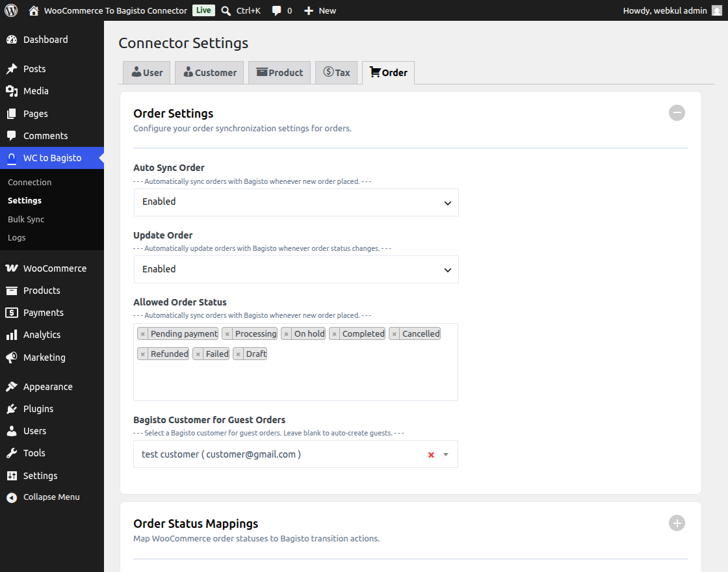
Task: Remove the Failed status tag
Action: coord(198,354)
